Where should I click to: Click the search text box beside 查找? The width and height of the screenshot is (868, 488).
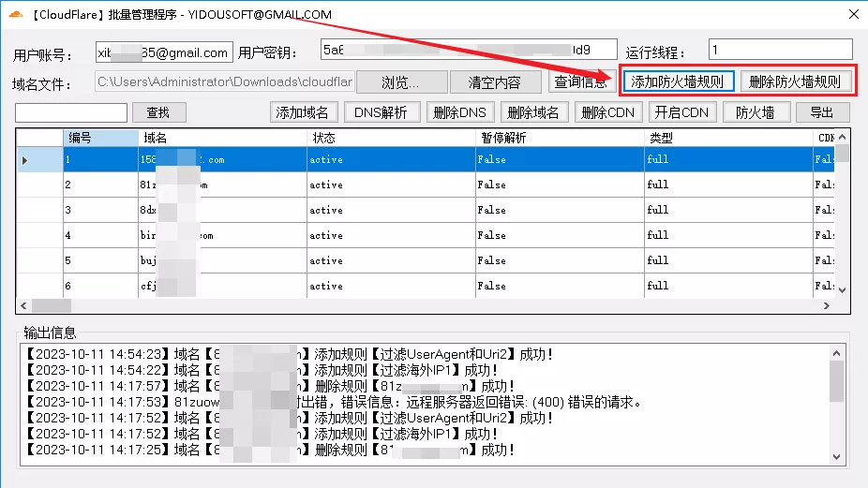71,112
